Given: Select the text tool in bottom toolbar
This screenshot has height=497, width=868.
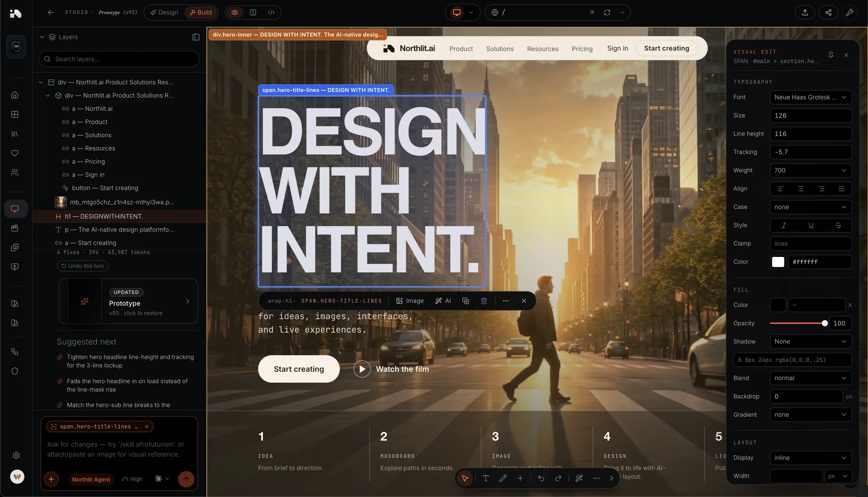Looking at the screenshot, I should click(x=486, y=478).
